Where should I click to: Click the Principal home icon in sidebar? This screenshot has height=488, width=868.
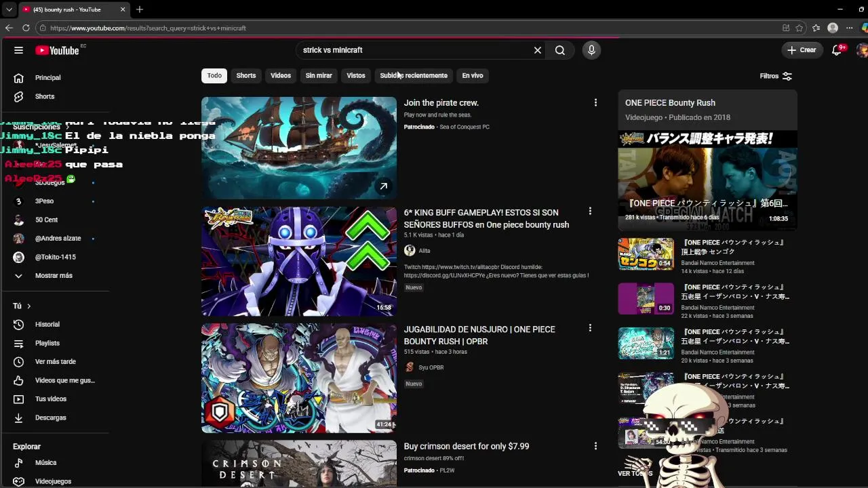pyautogui.click(x=19, y=78)
